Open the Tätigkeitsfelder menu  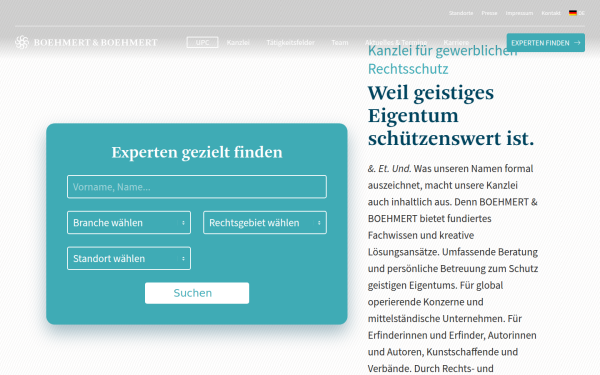pyautogui.click(x=290, y=42)
